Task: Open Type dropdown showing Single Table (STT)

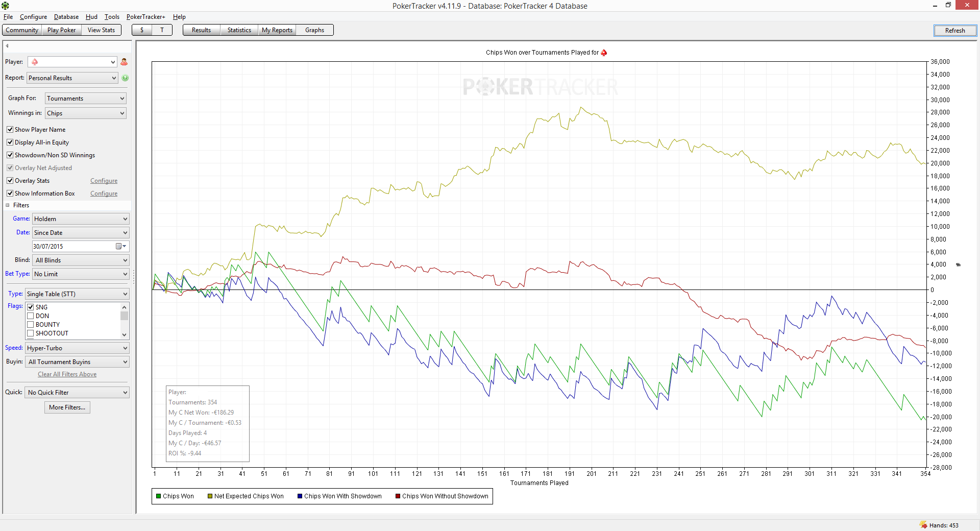Action: point(77,294)
